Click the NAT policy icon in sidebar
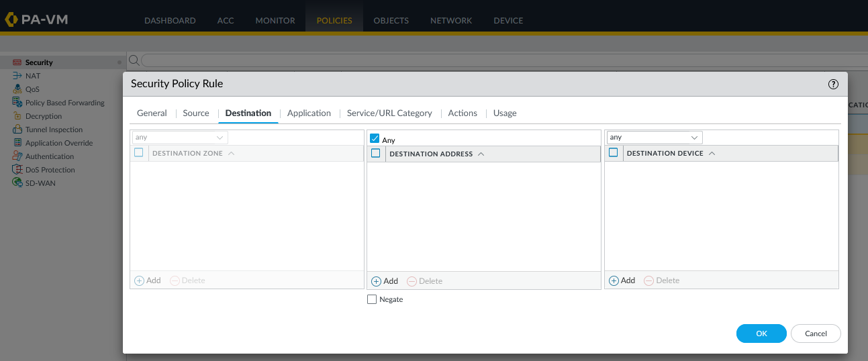Image resolution: width=868 pixels, height=361 pixels. click(17, 76)
